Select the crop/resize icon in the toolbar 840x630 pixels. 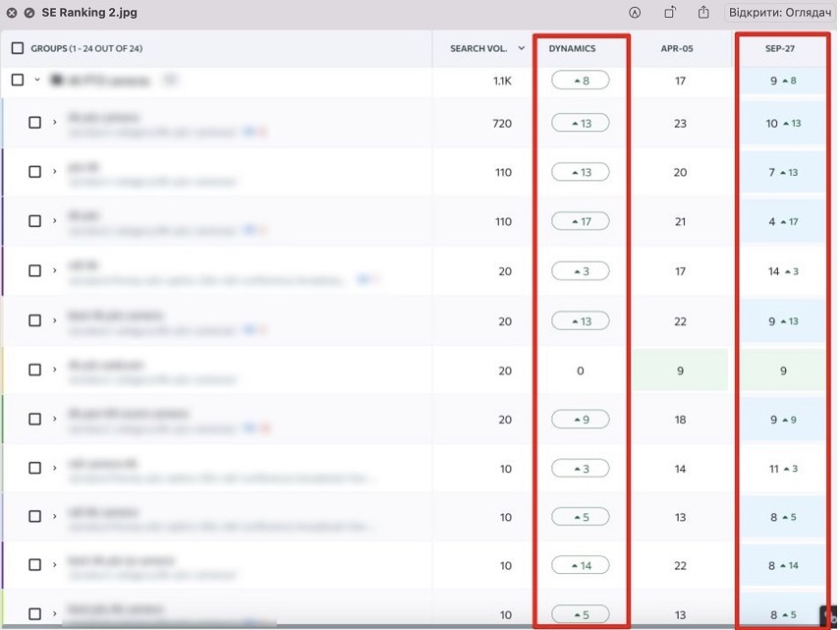pyautogui.click(x=672, y=13)
